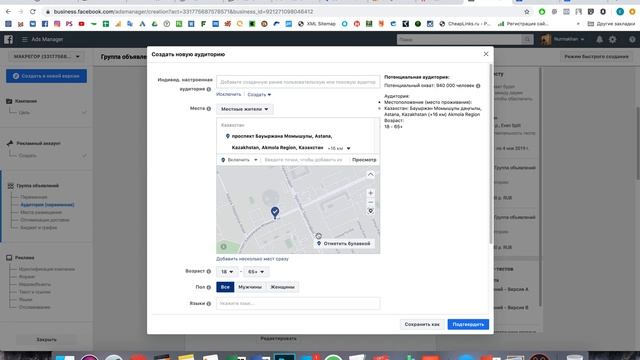Open the Ads Manager hamburger menu
640x360 pixels.
point(24,39)
